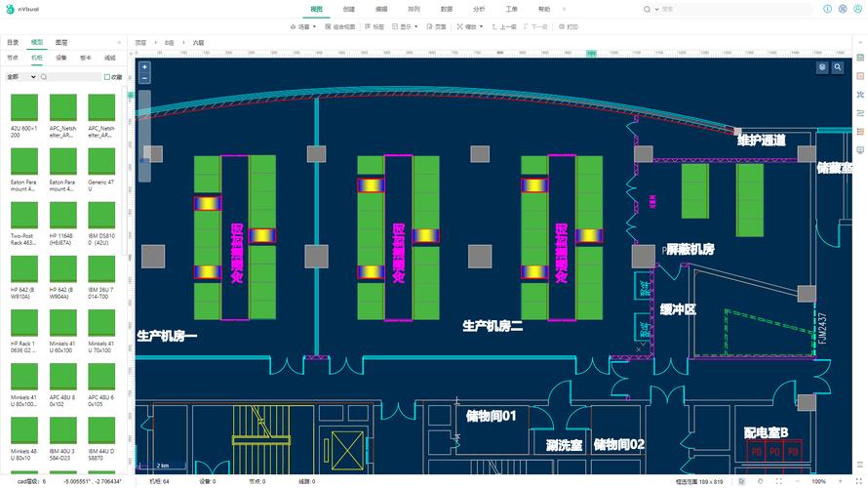Click the 页面 page icon in toolbar
The width and height of the screenshot is (868, 488).
point(437,26)
